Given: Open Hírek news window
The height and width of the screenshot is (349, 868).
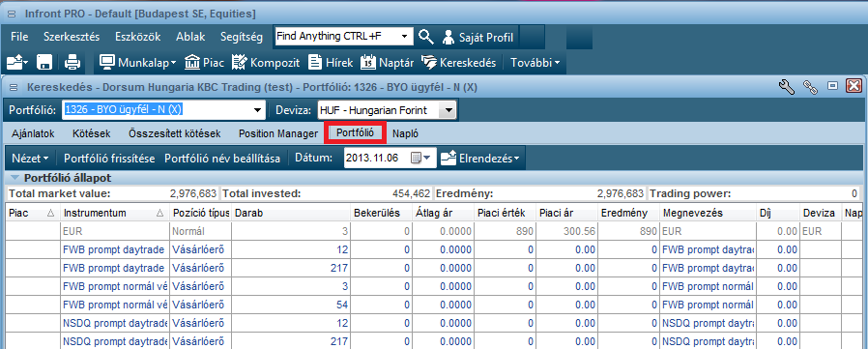Looking at the screenshot, I should [x=331, y=63].
